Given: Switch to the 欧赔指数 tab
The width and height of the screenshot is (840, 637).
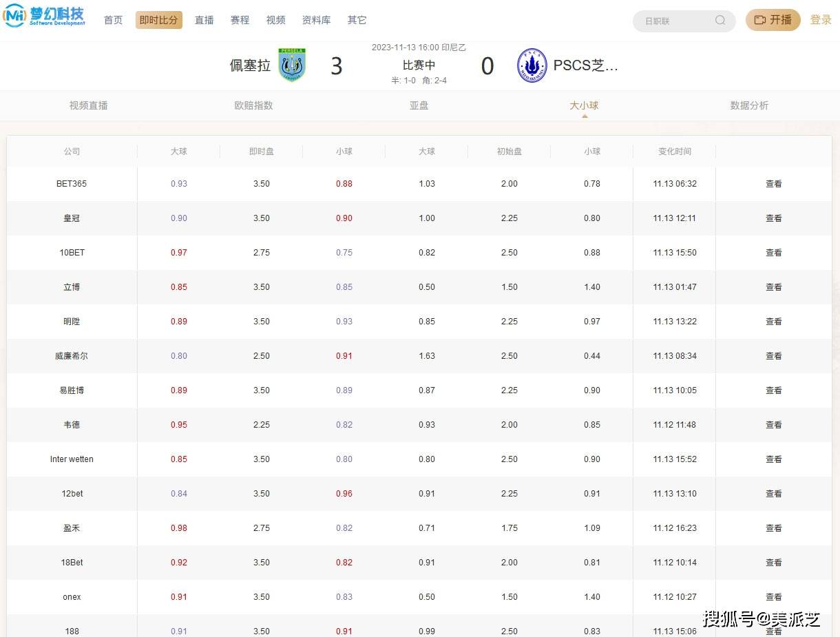Looking at the screenshot, I should [x=253, y=105].
